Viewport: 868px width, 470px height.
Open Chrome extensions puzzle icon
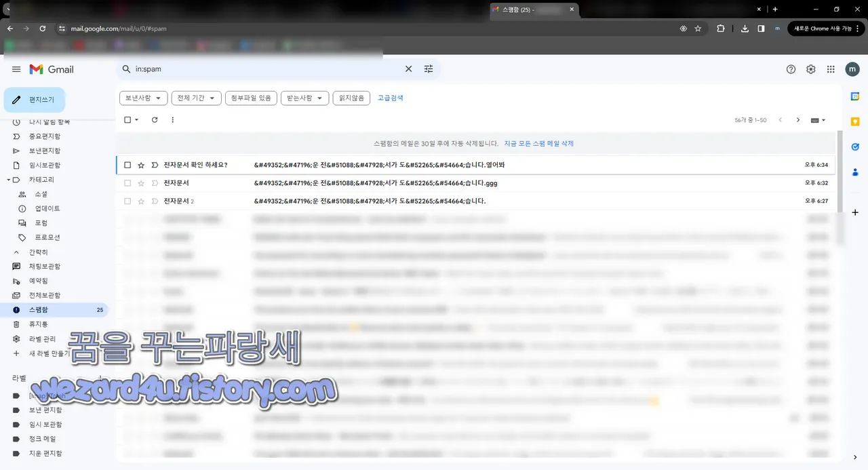coord(721,28)
